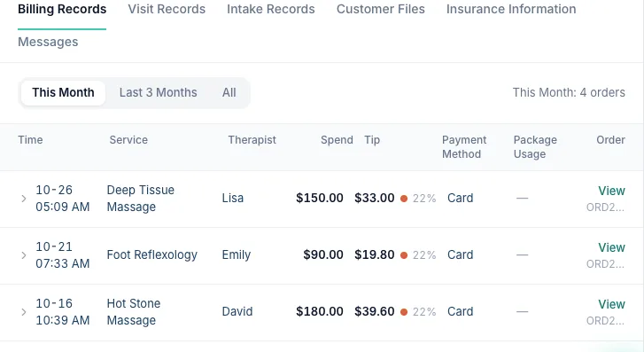
Task: Click the $39.60 tip amount
Action: 375,312
